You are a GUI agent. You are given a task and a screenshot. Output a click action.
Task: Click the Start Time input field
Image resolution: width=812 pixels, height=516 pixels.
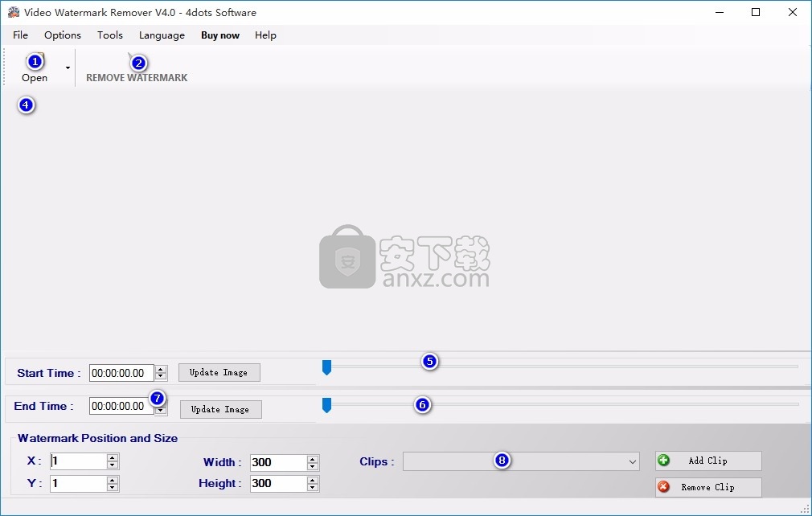(x=121, y=373)
